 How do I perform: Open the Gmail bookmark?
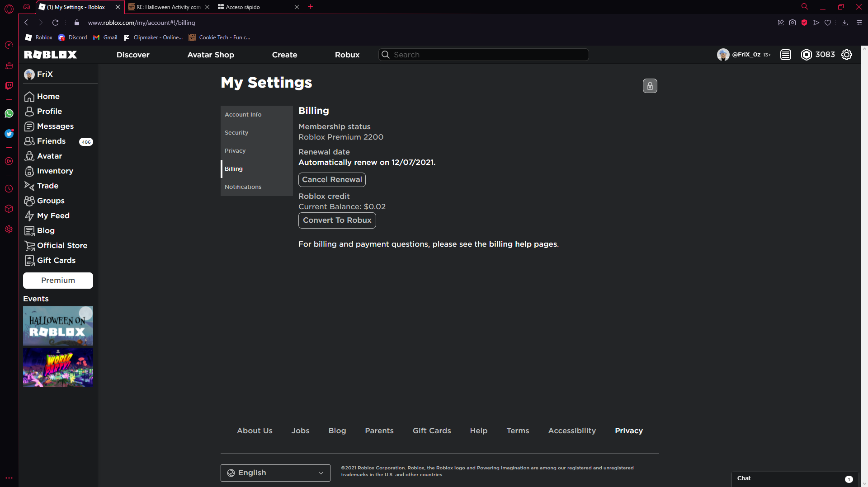pos(105,37)
